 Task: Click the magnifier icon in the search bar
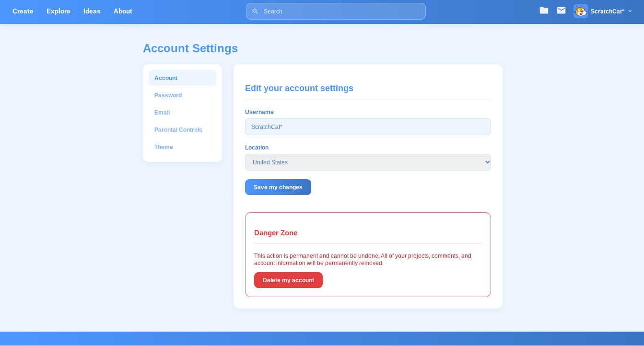click(x=255, y=11)
